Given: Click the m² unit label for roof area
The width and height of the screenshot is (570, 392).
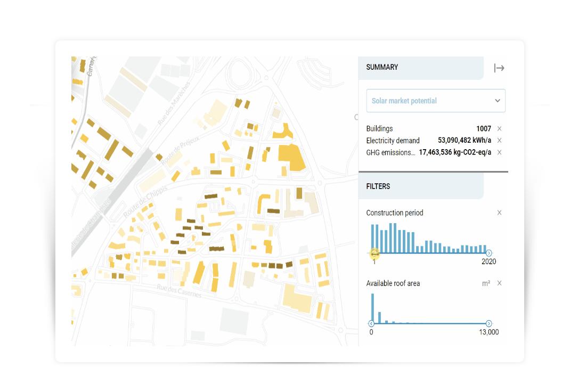Looking at the screenshot, I should [x=486, y=283].
